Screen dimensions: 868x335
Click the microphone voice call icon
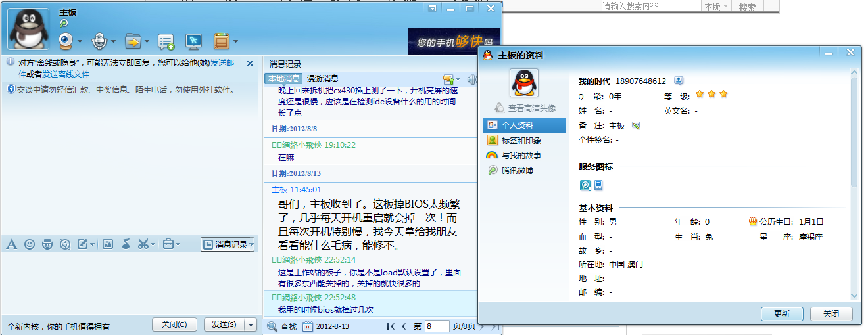pyautogui.click(x=99, y=41)
